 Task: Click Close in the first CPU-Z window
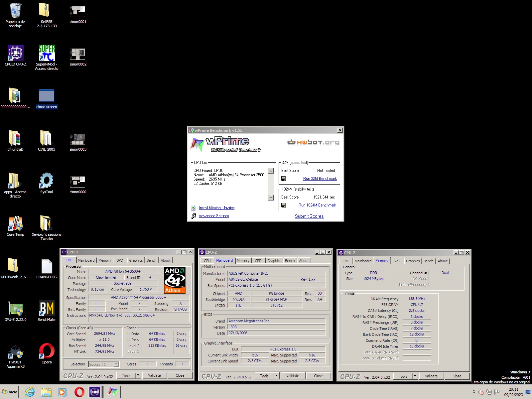(x=180, y=375)
